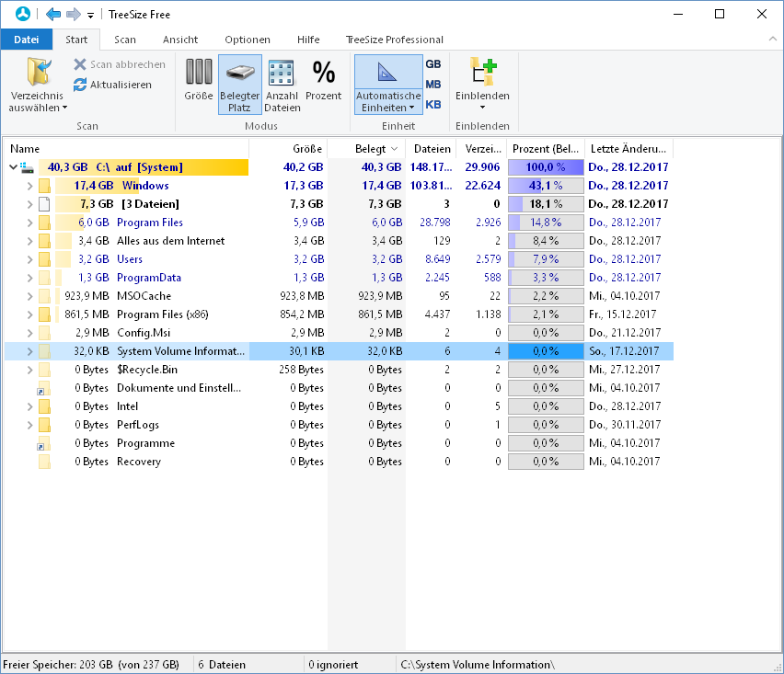The image size is (784, 674).
Task: Expand the [3 Dateien] node
Action: pyautogui.click(x=30, y=204)
